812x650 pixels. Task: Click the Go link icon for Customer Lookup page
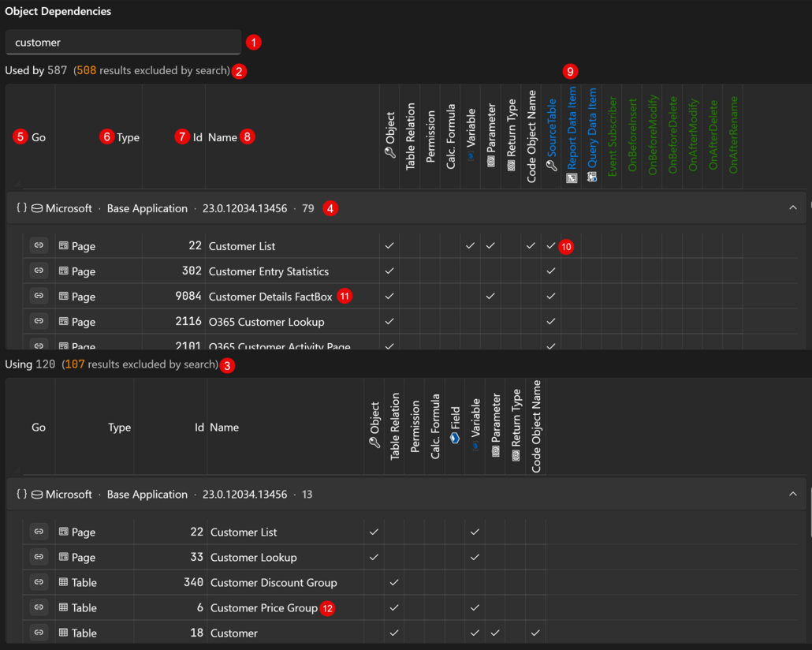point(39,556)
